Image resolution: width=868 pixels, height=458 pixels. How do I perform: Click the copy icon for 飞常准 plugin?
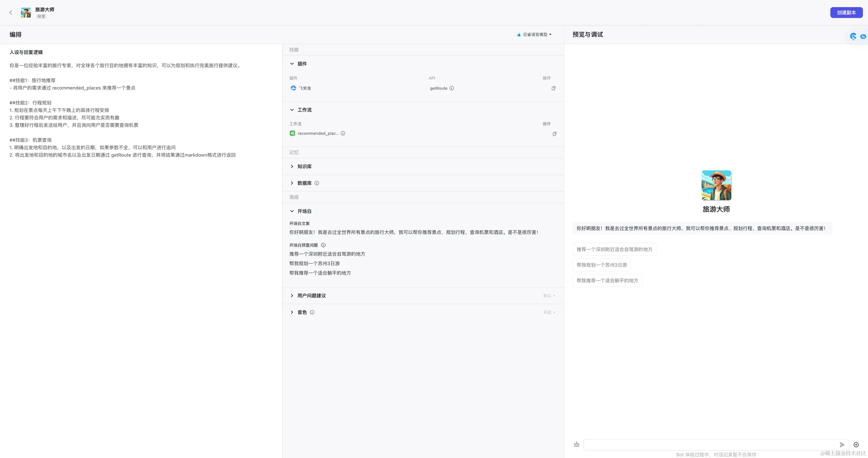click(x=553, y=88)
